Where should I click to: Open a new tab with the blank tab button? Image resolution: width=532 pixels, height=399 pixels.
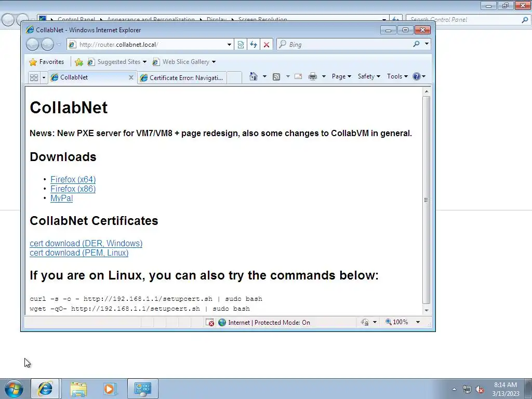point(234,78)
